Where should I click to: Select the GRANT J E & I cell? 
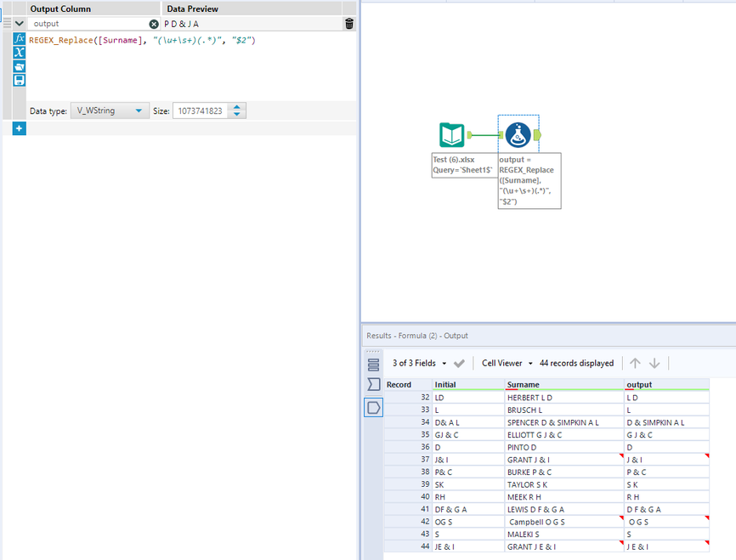(x=564, y=546)
